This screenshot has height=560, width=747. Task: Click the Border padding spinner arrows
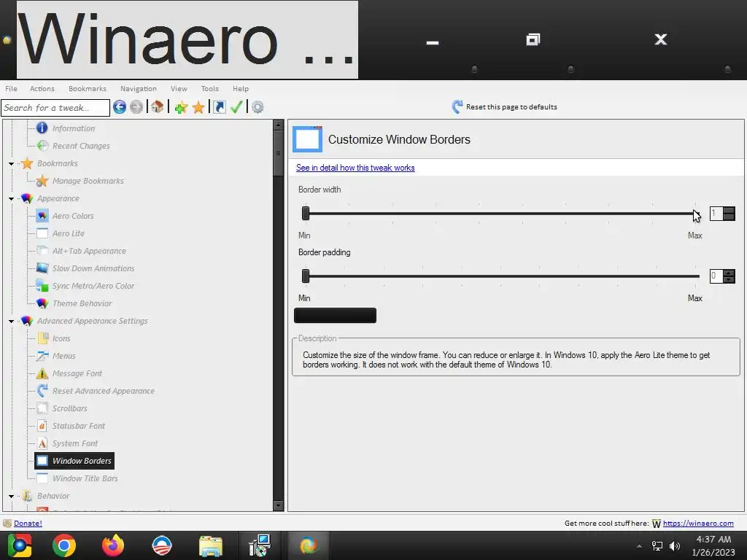point(729,276)
